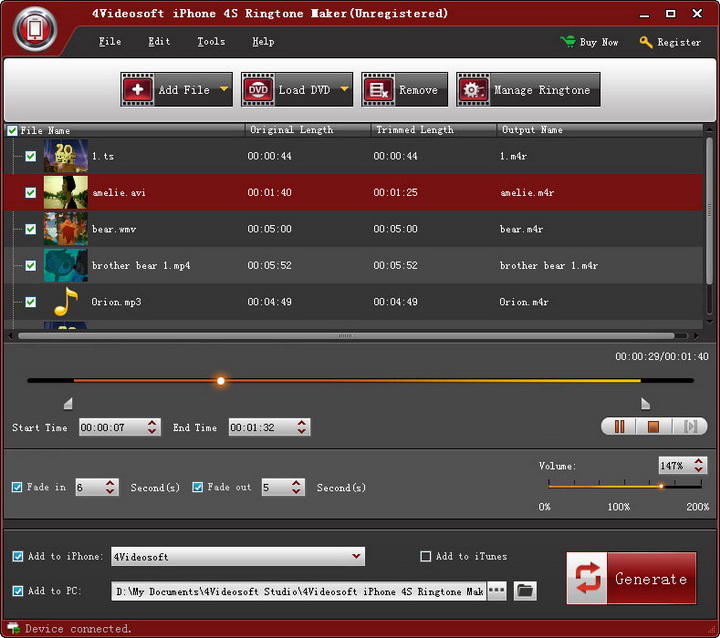
Task: Disable the Fade in checkbox
Action: pyautogui.click(x=17, y=487)
